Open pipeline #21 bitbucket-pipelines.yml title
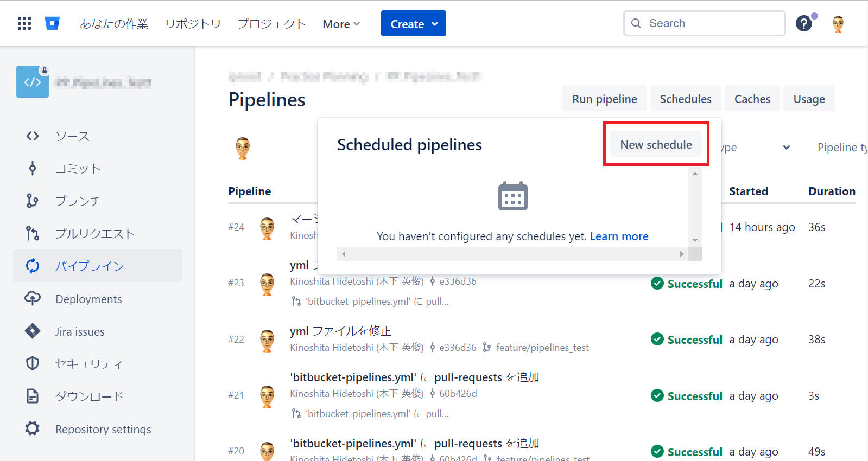The image size is (868, 461). pos(415,377)
